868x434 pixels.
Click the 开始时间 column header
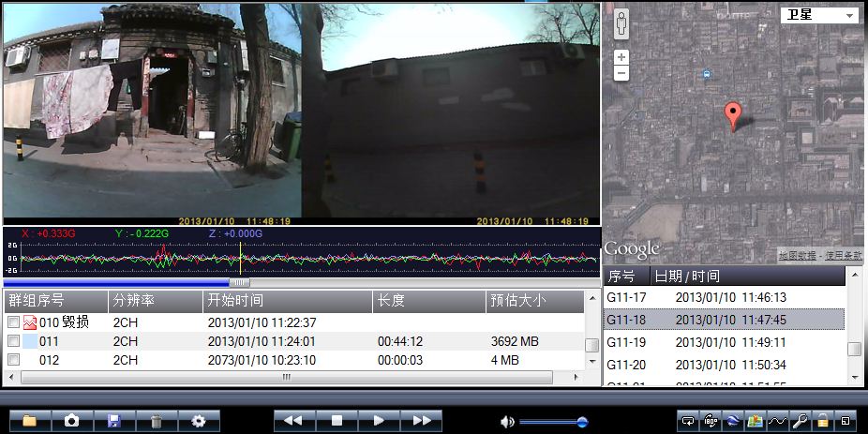(286, 301)
